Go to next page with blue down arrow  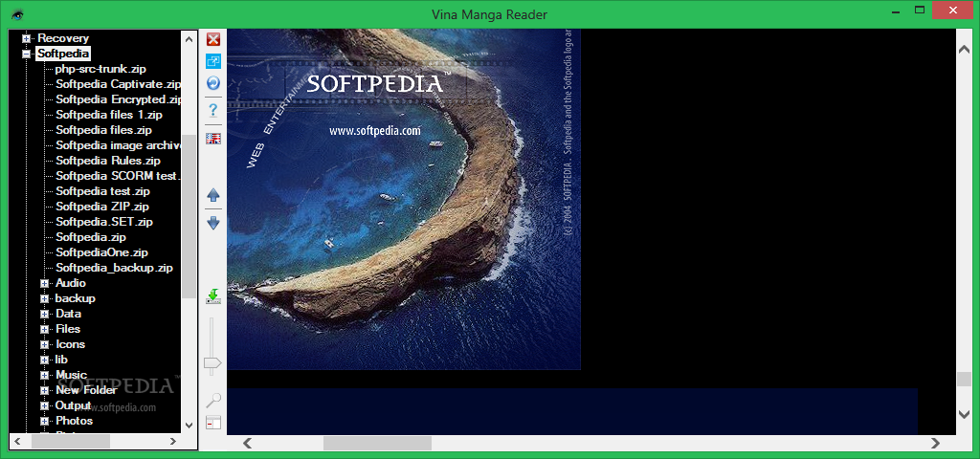213,222
